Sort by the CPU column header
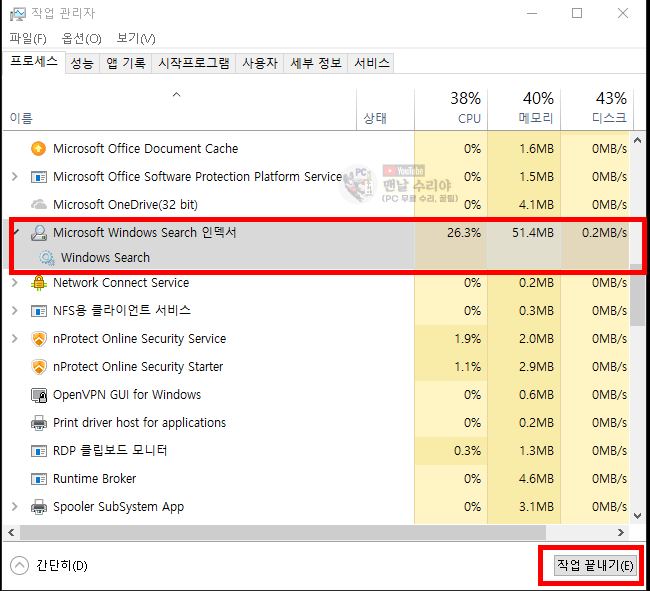Screen dimensions: 650x591 point(451,110)
